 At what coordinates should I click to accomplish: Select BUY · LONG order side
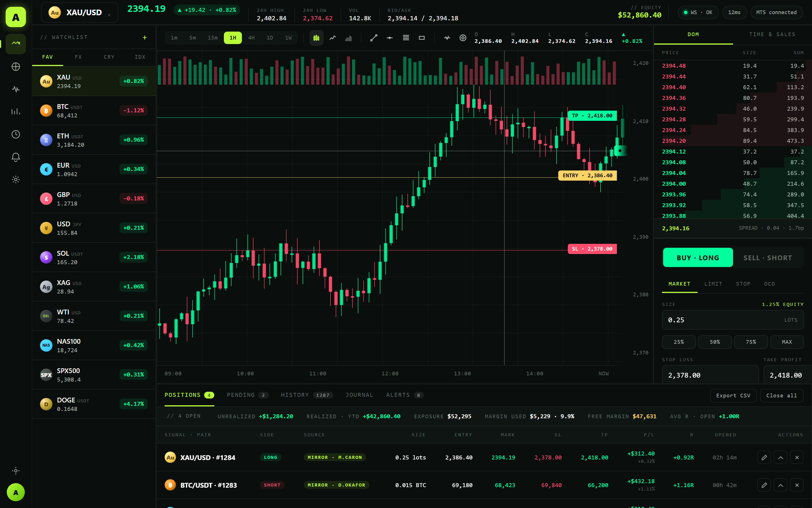(698, 258)
